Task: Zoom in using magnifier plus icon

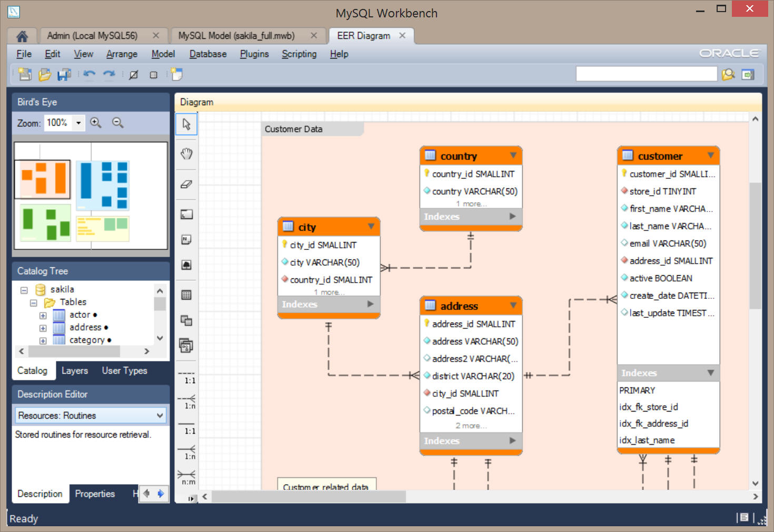Action: click(96, 123)
